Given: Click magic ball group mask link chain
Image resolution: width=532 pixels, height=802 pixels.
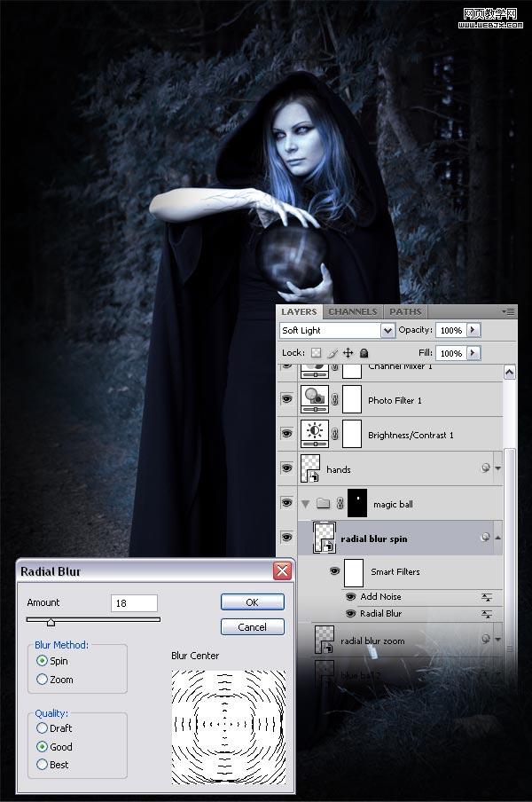Looking at the screenshot, I should tap(340, 504).
